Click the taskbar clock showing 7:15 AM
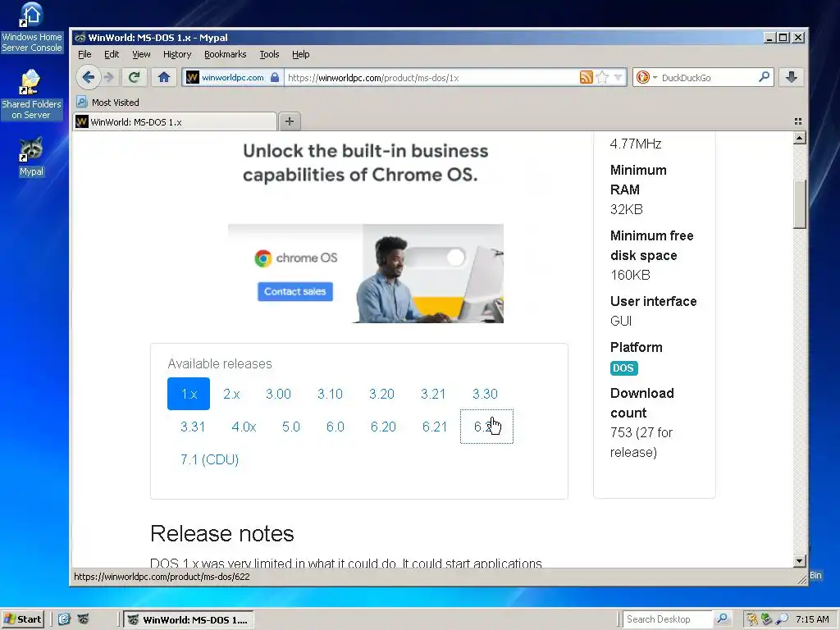Viewport: 840px width, 630px height. [x=813, y=619]
